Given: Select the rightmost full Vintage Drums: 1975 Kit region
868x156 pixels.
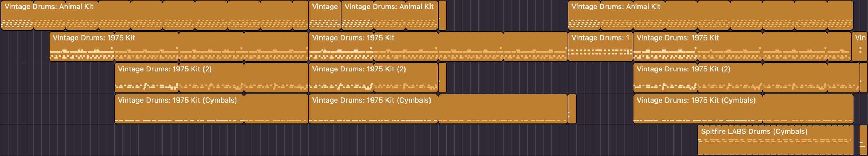Looking at the screenshot, I should (x=742, y=46).
